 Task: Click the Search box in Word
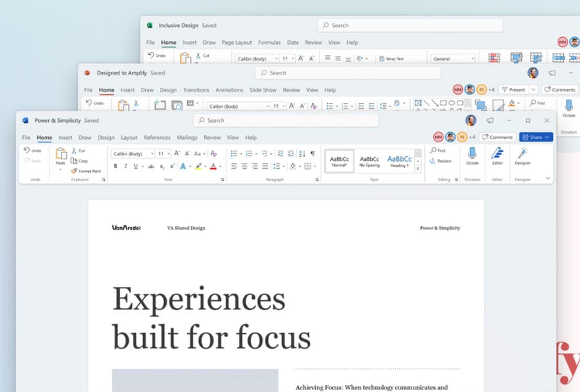click(x=286, y=120)
